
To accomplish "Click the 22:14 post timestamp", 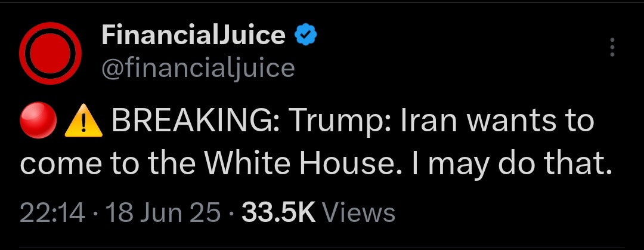I will point(52,213).
